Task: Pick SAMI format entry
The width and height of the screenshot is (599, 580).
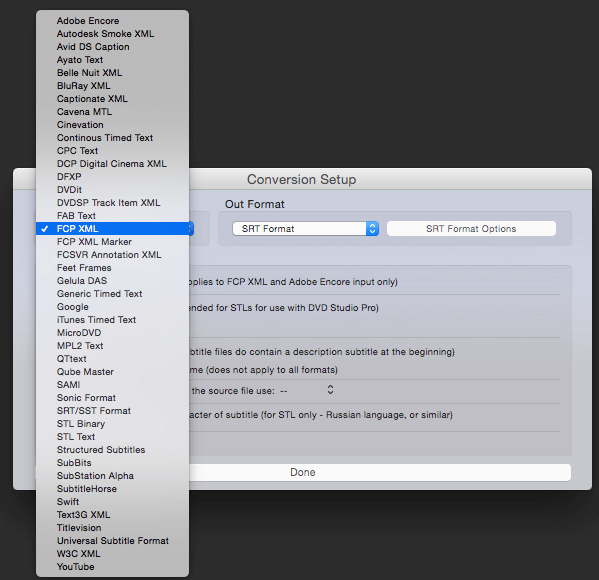Action: pyautogui.click(x=112, y=384)
